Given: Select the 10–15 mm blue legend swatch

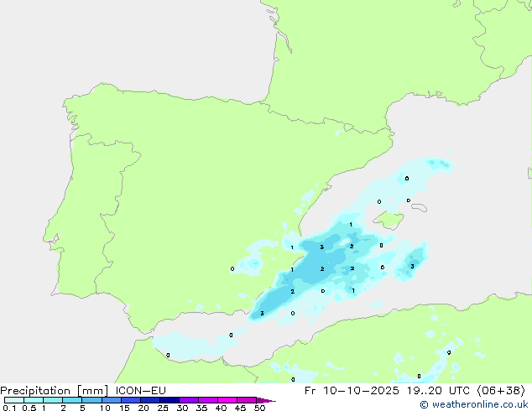Looking at the screenshot, I should click(x=112, y=400).
